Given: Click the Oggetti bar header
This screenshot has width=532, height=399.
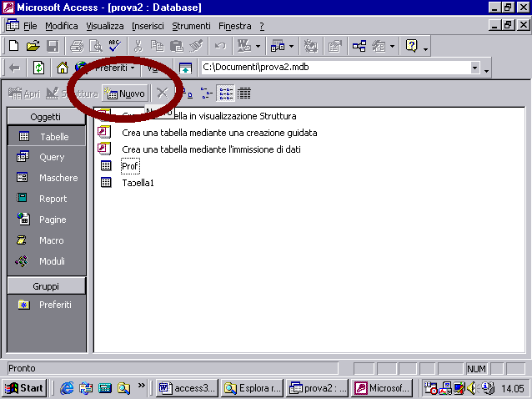Looking at the screenshot, I should 46,117.
